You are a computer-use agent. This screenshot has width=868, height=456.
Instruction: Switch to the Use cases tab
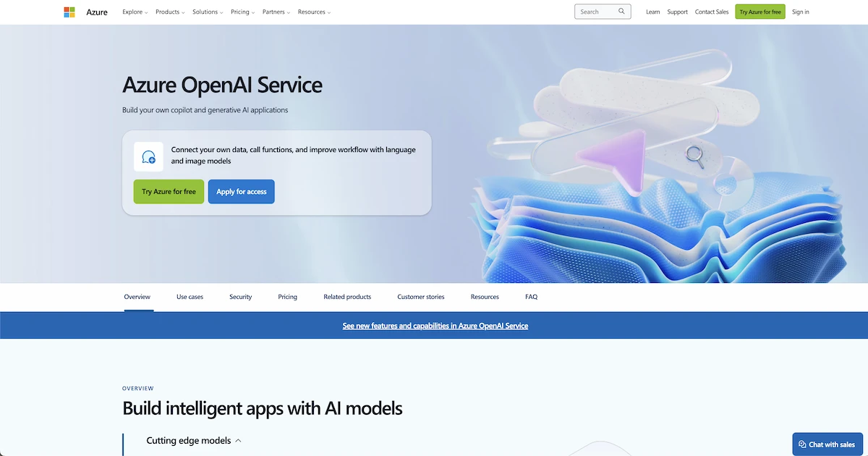(x=190, y=296)
